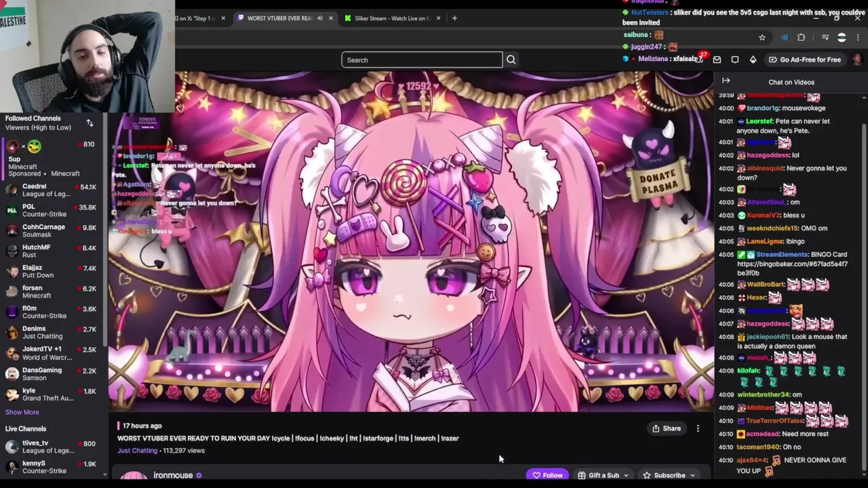Click StreamElements username in chat
This screenshot has height=488, width=868.
[783, 255]
